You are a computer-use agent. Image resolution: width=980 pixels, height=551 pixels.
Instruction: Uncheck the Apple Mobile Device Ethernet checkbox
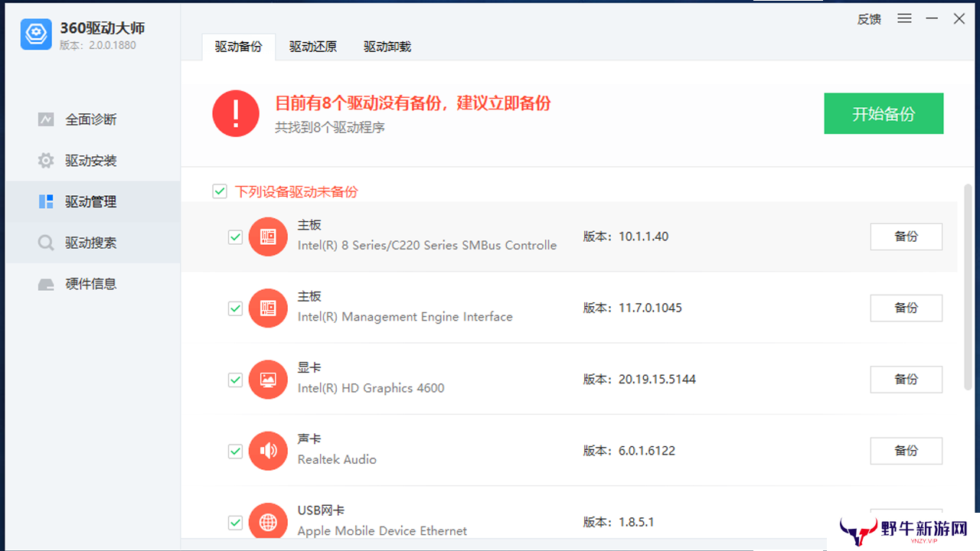click(x=235, y=523)
